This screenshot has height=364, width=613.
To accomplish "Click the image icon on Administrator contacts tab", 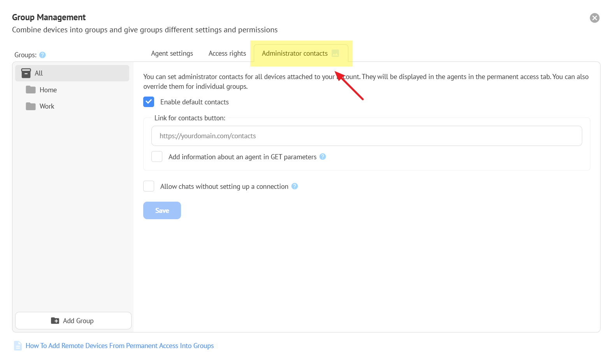I will (x=335, y=53).
